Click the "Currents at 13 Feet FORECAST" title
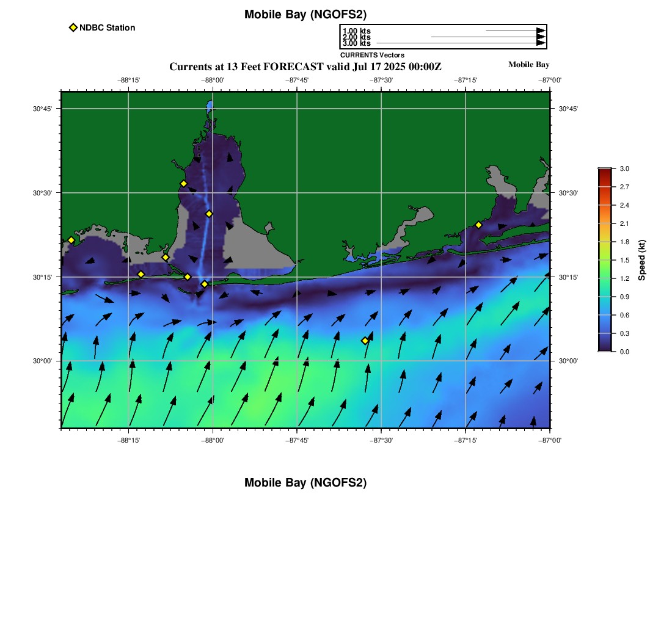672x641 pixels. (305, 66)
